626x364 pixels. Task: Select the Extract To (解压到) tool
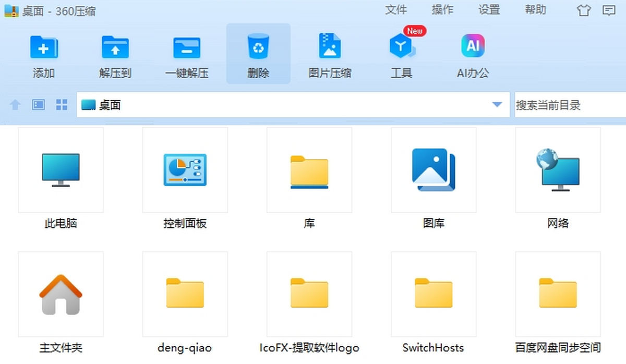115,48
